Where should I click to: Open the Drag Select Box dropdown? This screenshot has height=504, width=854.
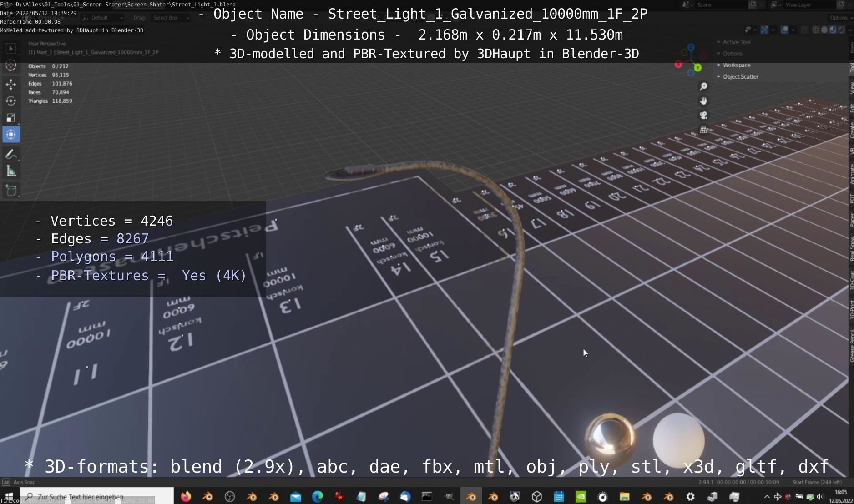171,18
